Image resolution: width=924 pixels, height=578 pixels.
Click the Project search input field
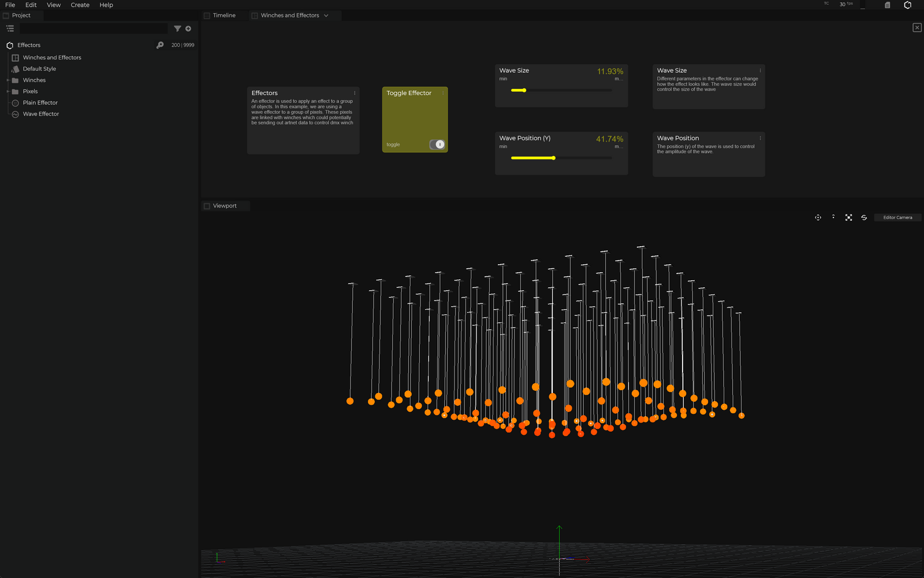click(94, 28)
